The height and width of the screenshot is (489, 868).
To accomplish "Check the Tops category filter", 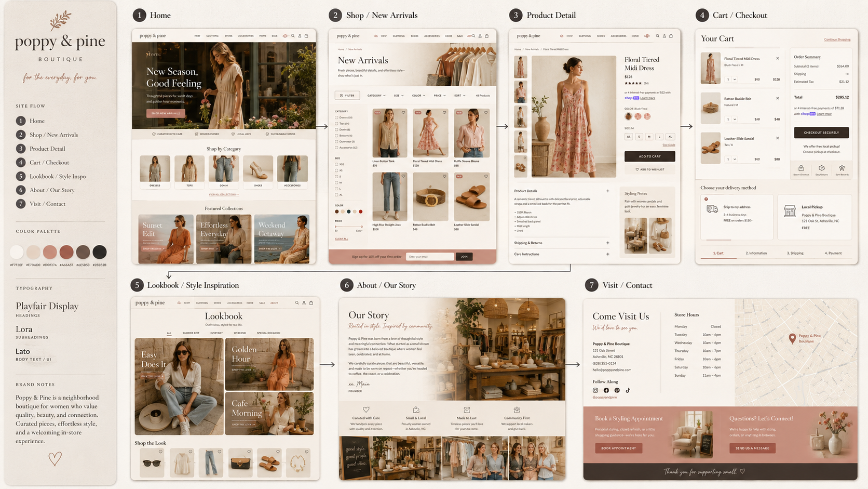I will point(336,124).
